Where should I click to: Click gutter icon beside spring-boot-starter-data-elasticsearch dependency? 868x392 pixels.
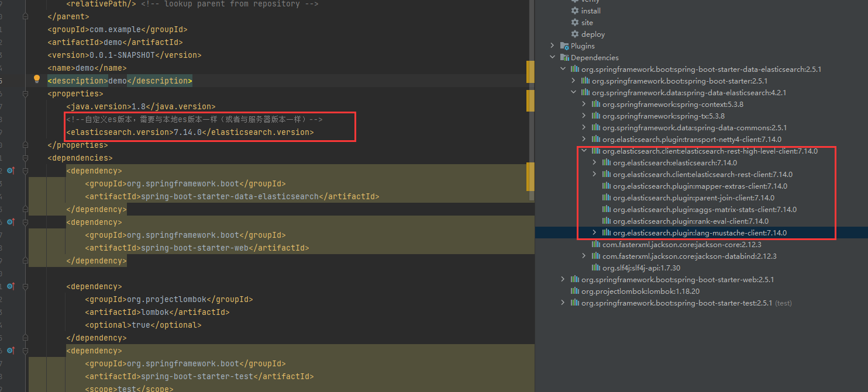10,171
